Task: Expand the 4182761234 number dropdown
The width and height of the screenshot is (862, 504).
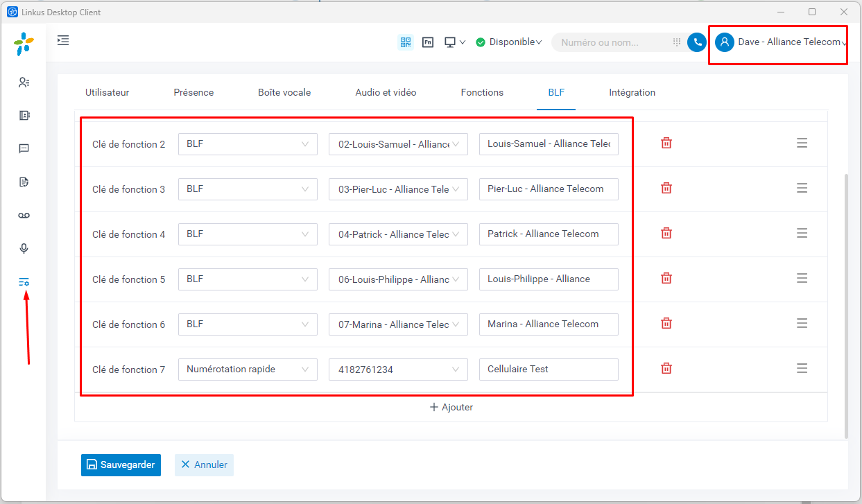Action: [x=398, y=370]
